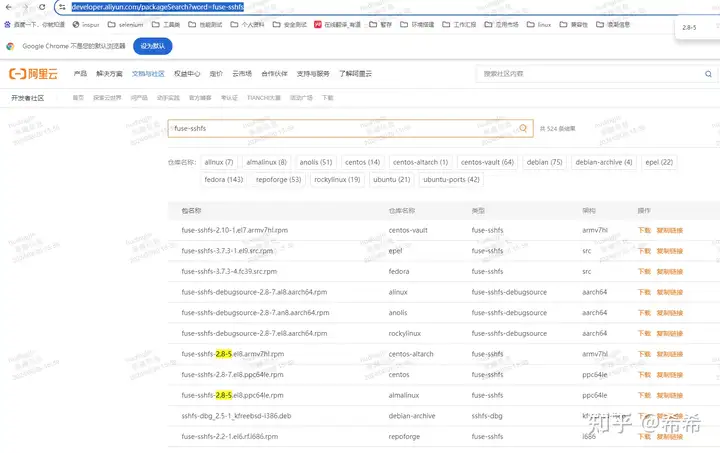Go back with the browser back arrow

[8, 7]
